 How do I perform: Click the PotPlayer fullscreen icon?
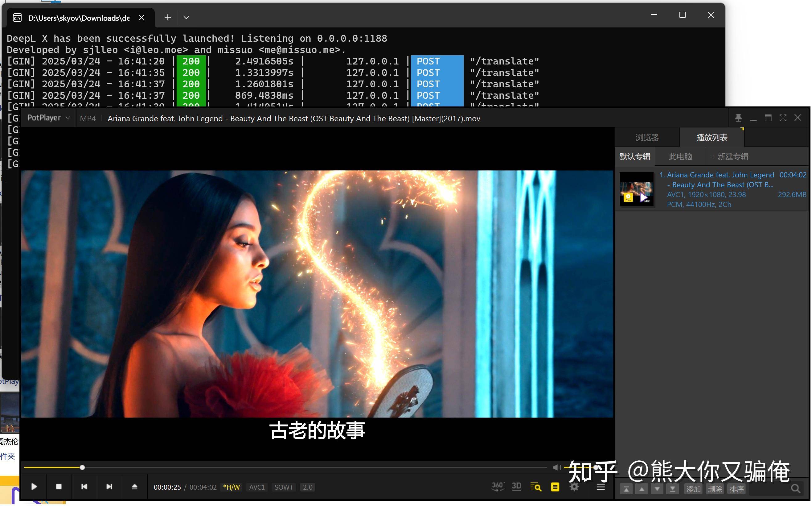[783, 118]
